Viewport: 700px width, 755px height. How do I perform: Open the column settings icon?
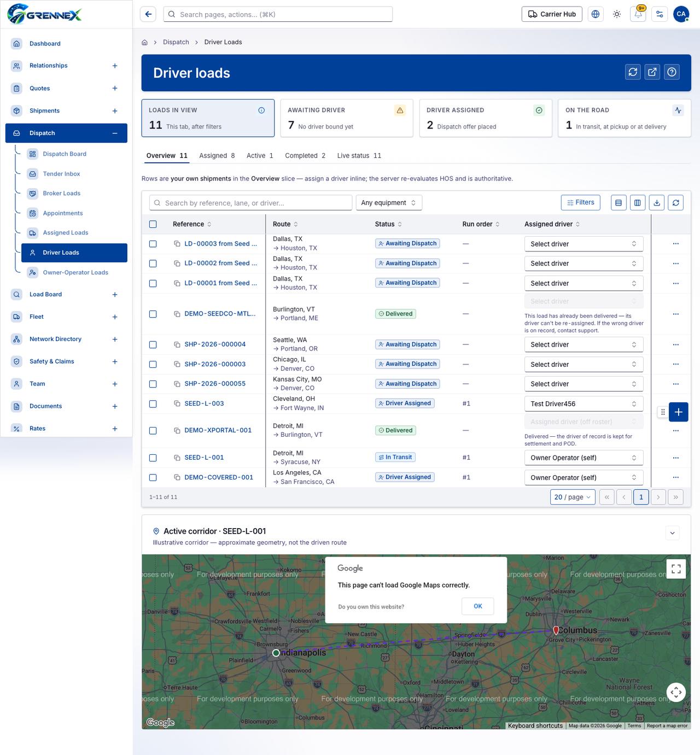coord(638,203)
